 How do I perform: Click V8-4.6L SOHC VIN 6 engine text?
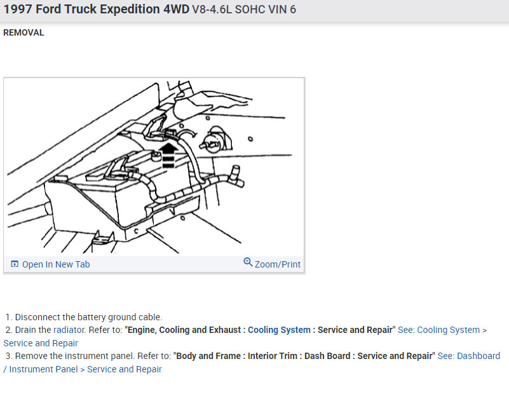click(x=244, y=10)
